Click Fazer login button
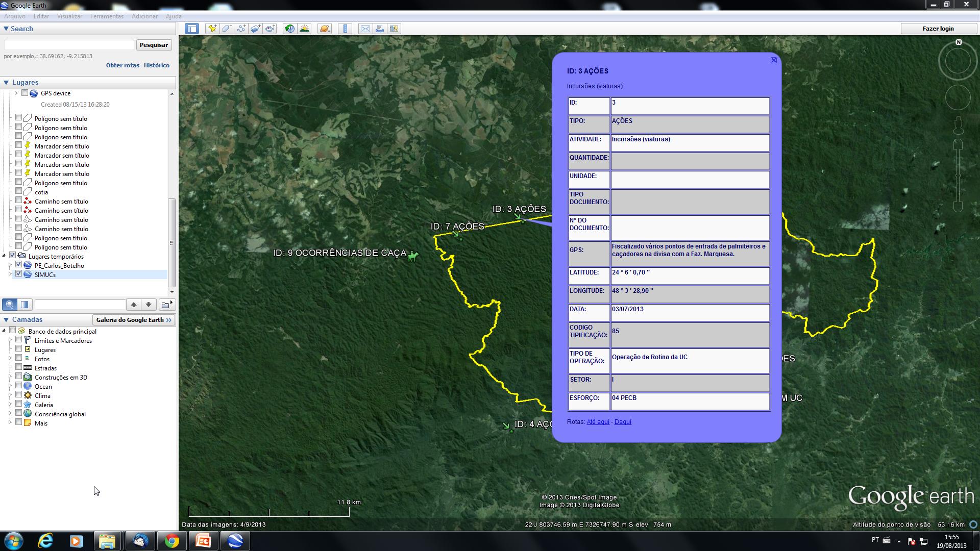980x551 pixels. coord(938,29)
